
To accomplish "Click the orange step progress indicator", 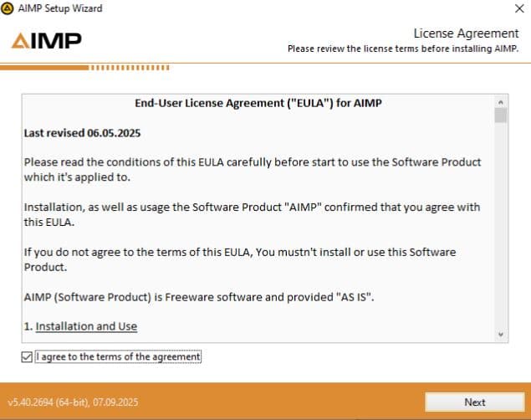I will [130, 66].
